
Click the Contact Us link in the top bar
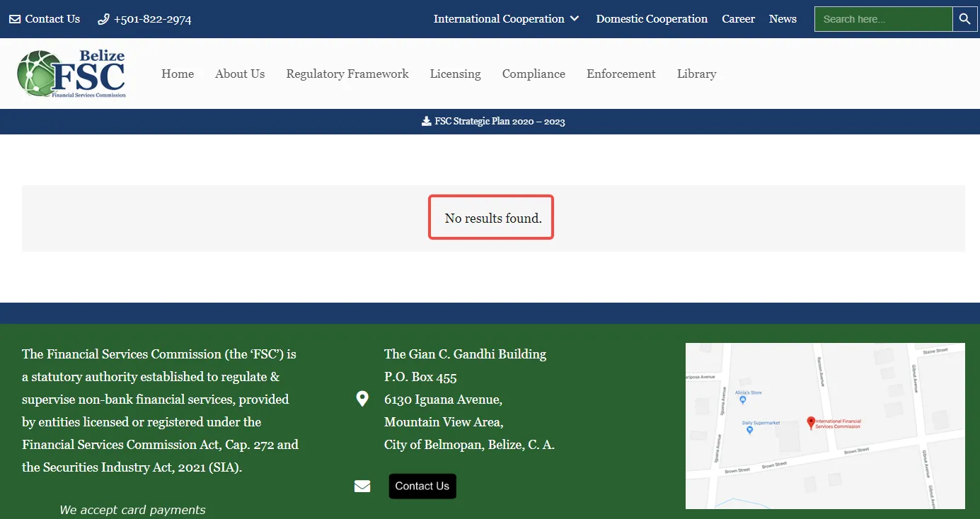[52, 19]
